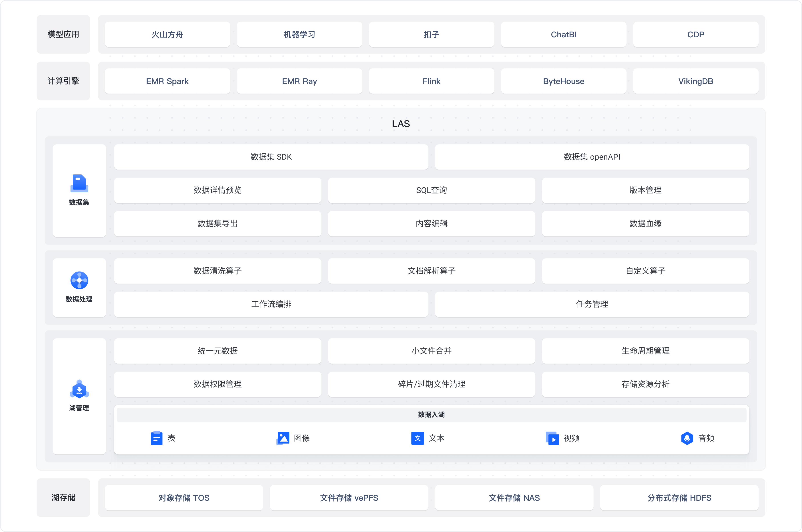Screen dimensions: 802x532
Task: Click the 音频 audio icon
Action: 687,438
